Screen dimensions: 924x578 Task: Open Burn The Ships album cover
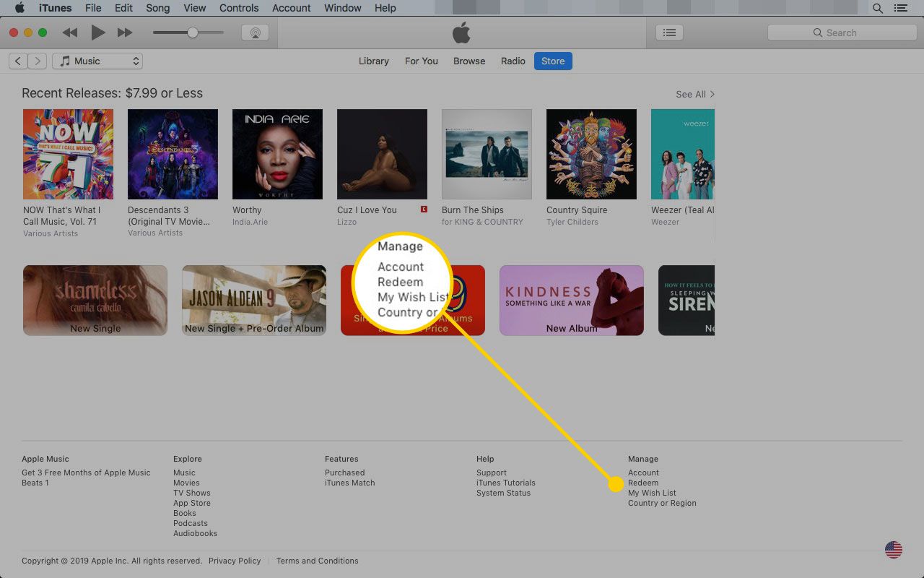487,154
